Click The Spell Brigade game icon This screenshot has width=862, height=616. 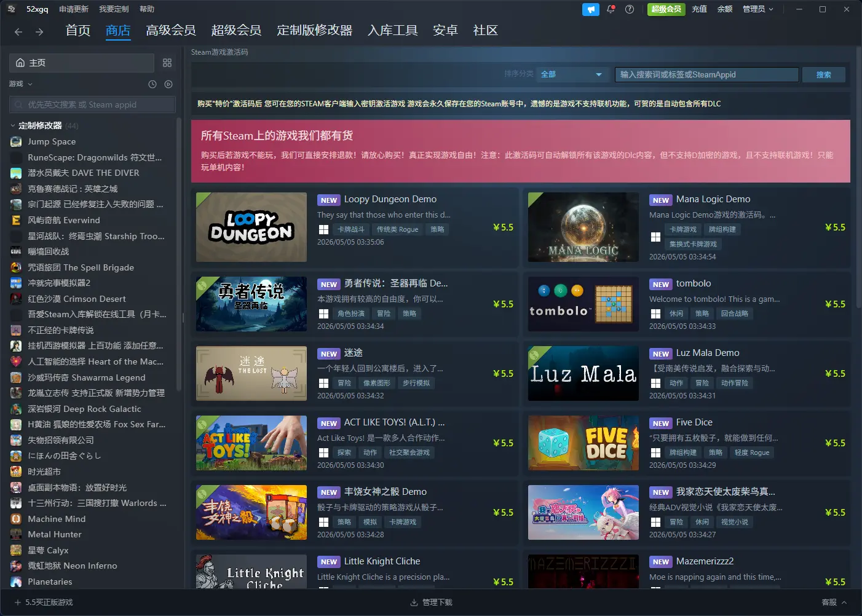[16, 267]
